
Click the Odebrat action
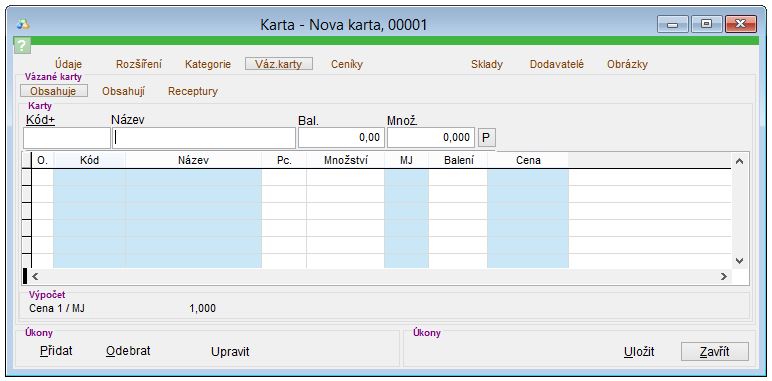129,351
